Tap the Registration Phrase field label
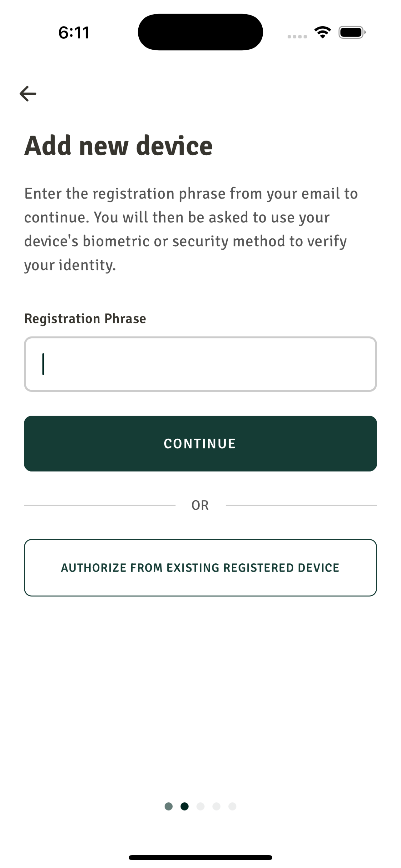401x868 pixels. pyautogui.click(x=85, y=318)
